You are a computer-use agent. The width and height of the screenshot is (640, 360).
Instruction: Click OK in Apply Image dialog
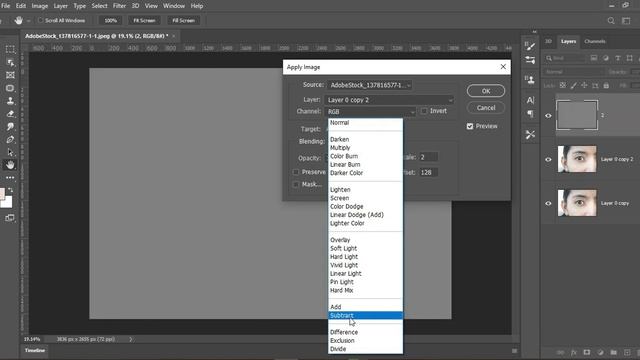(x=486, y=91)
